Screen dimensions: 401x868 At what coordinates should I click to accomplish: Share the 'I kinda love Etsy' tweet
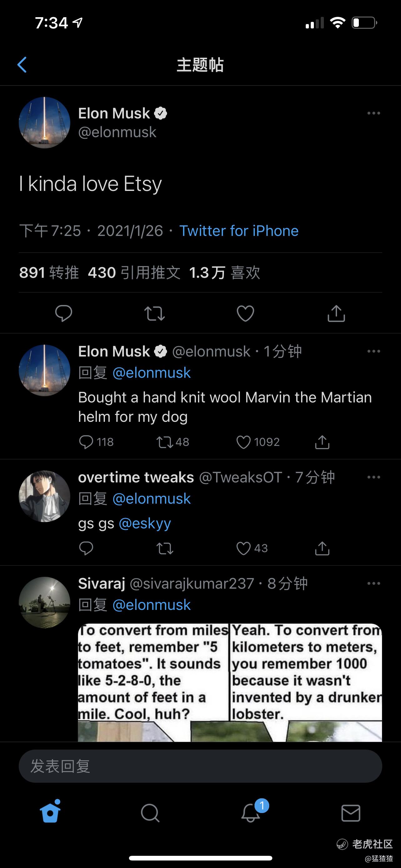[336, 313]
